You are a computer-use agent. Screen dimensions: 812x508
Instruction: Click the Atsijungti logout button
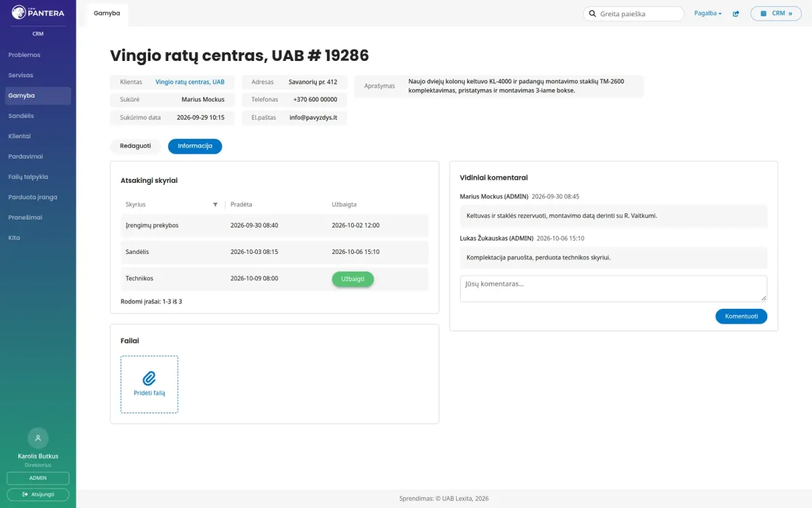pos(38,494)
